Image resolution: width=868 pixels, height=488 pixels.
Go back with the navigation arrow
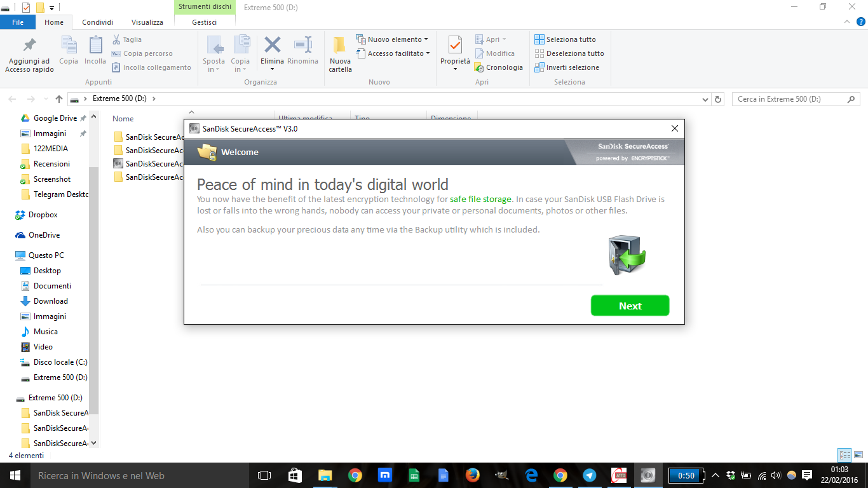pyautogui.click(x=13, y=99)
